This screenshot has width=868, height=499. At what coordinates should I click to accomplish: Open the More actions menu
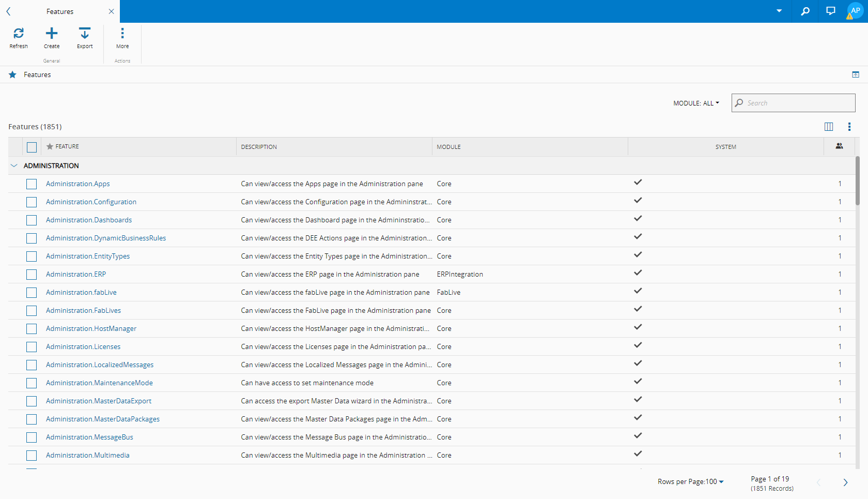click(x=122, y=34)
